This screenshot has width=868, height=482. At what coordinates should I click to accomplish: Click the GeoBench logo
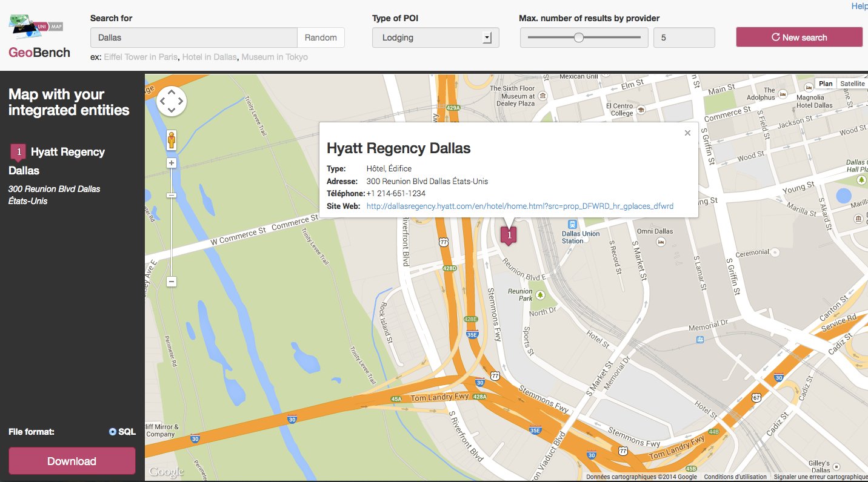point(39,38)
